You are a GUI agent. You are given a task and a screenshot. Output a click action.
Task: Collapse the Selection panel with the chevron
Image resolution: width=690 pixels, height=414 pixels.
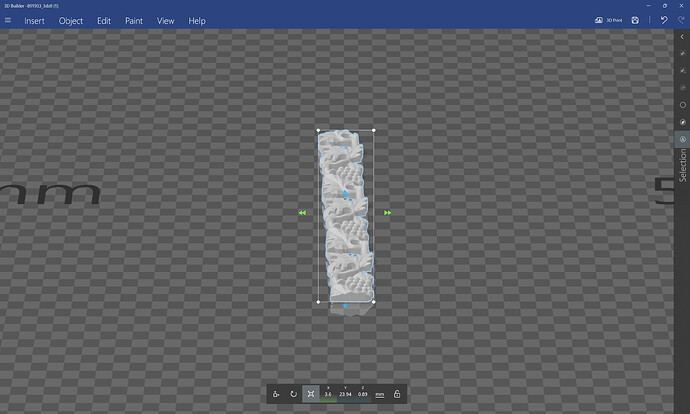(x=682, y=36)
